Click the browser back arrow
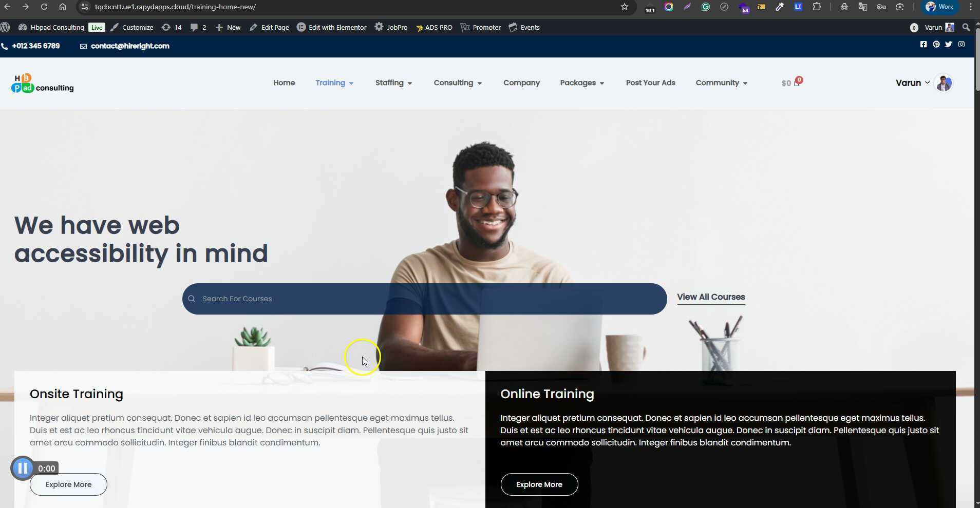The width and height of the screenshot is (980, 508). (7, 7)
